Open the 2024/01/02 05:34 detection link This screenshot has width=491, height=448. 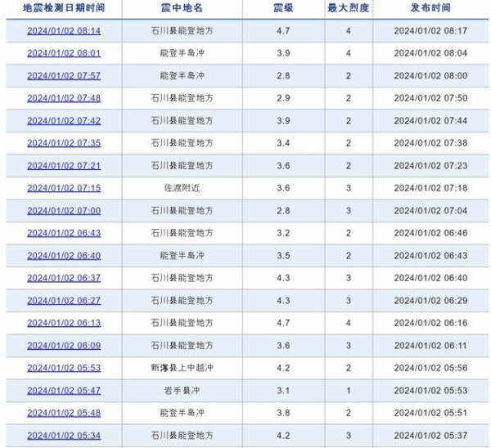point(64,436)
